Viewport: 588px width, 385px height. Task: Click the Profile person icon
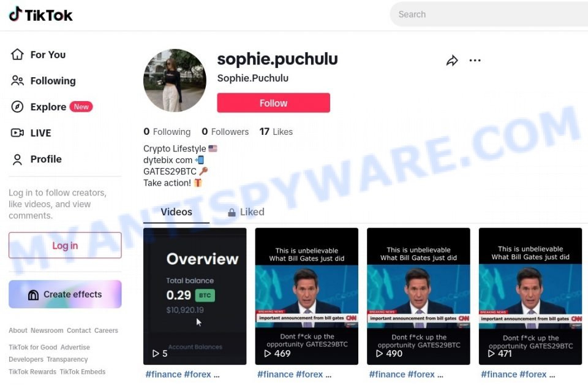point(17,159)
